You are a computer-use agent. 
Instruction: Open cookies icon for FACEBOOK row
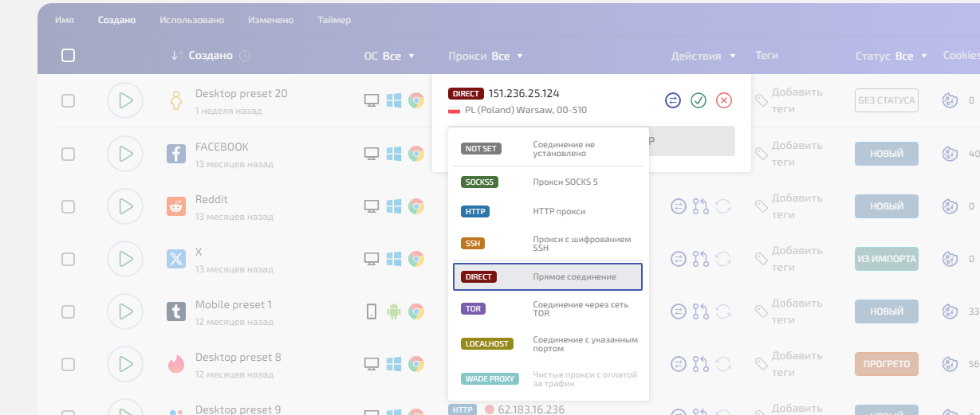(949, 154)
